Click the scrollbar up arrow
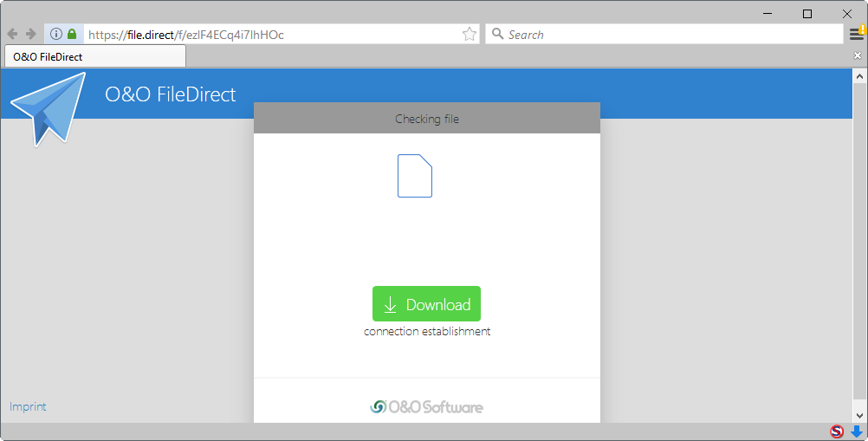The width and height of the screenshot is (868, 441). pos(859,77)
